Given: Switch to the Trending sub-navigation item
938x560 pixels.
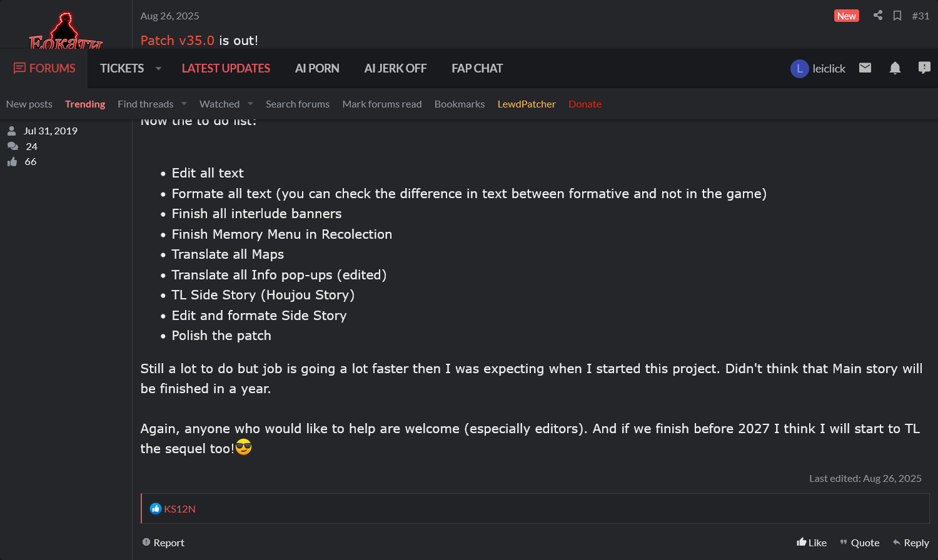Looking at the screenshot, I should 85,104.
